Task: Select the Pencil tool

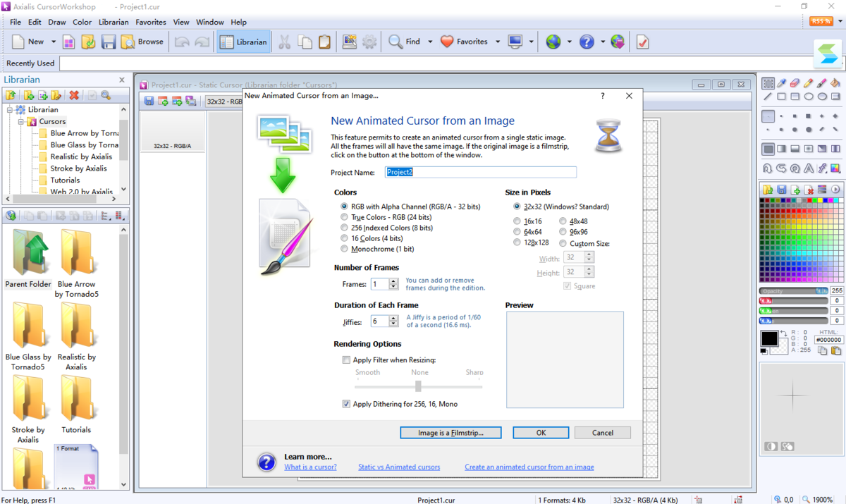Action: (809, 83)
